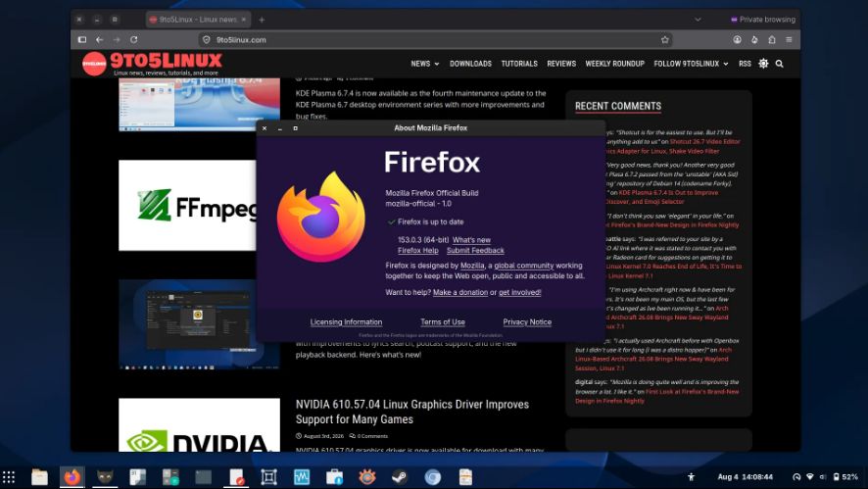Open a new tab with plus button
Screen dimensions: 868x489
(262, 20)
